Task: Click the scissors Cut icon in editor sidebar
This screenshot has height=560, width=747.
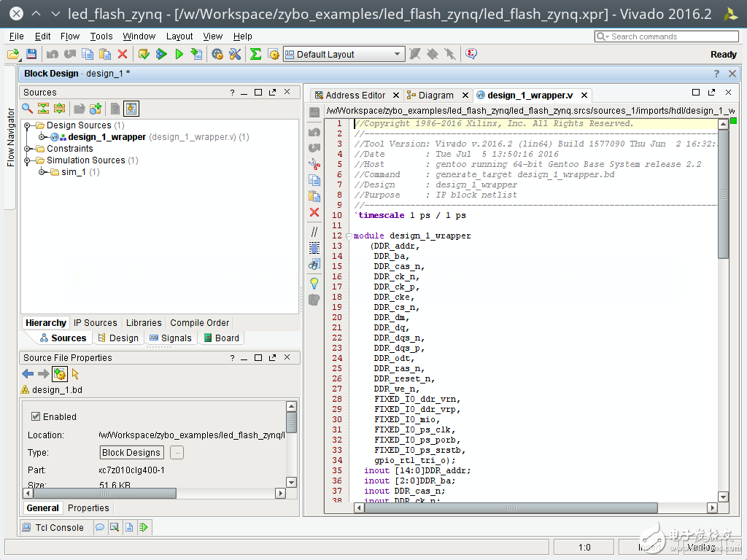Action: pyautogui.click(x=314, y=164)
